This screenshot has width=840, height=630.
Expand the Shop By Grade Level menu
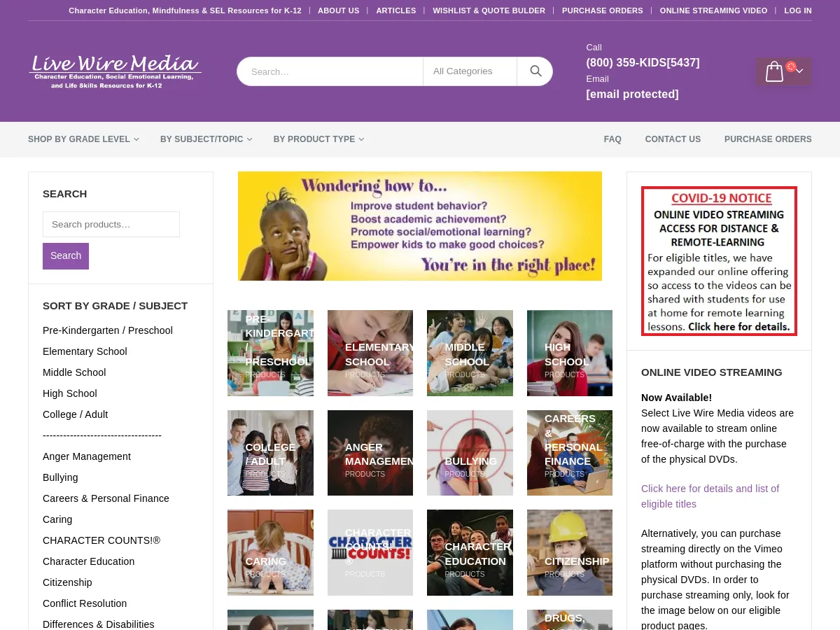pyautogui.click(x=83, y=139)
